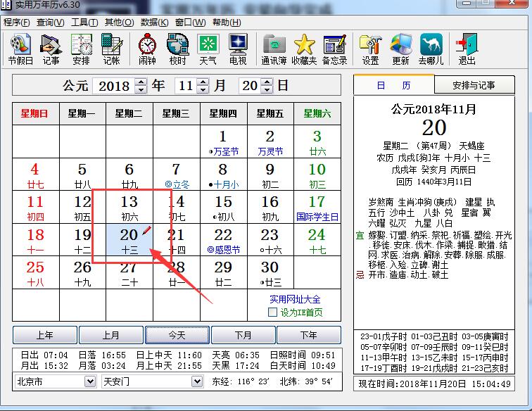Image resolution: width=532 pixels, height=411 pixels.
Task: Open the 天气 weather tool
Action: tap(208, 49)
